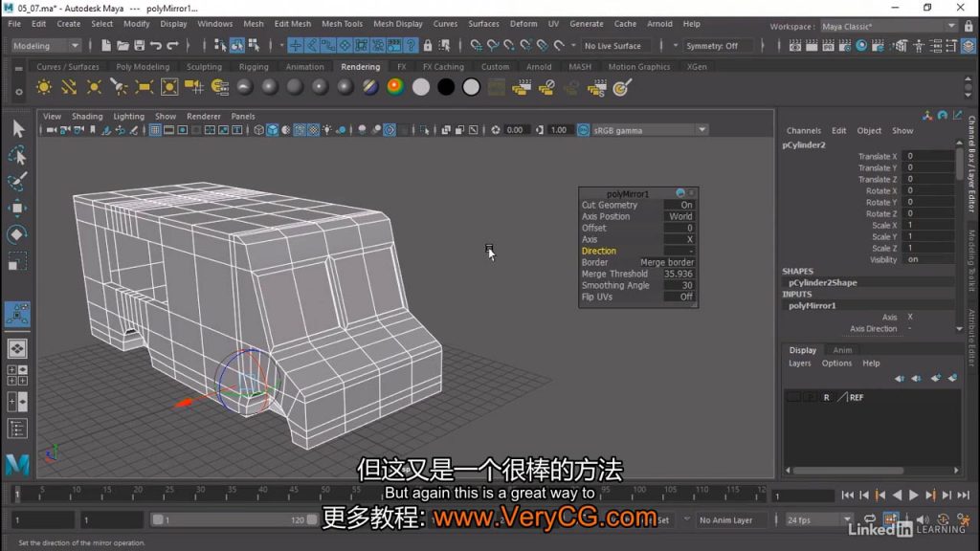980x551 pixels.
Task: Toggle the R column of REF layer
Action: [x=826, y=397]
